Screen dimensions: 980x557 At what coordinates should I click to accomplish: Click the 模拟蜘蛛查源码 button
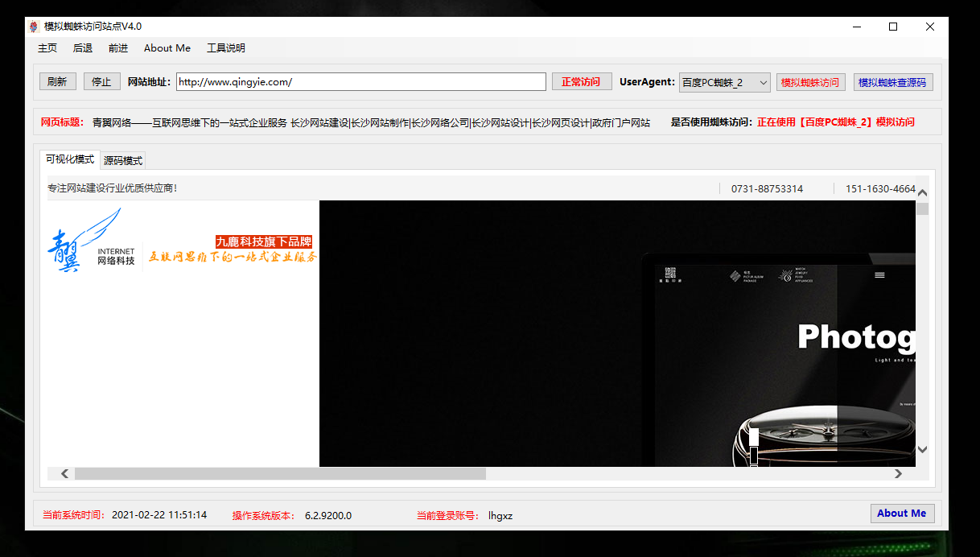coord(892,82)
